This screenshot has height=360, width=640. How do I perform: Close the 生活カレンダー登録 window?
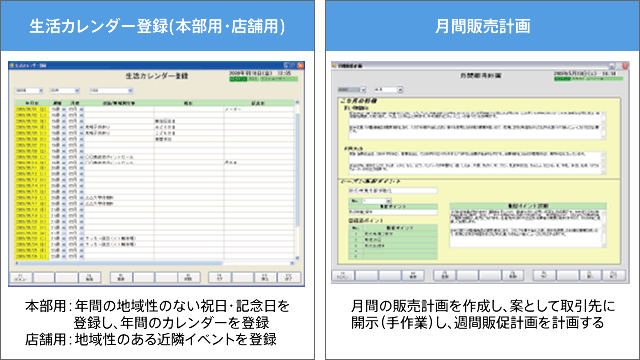coord(300,65)
